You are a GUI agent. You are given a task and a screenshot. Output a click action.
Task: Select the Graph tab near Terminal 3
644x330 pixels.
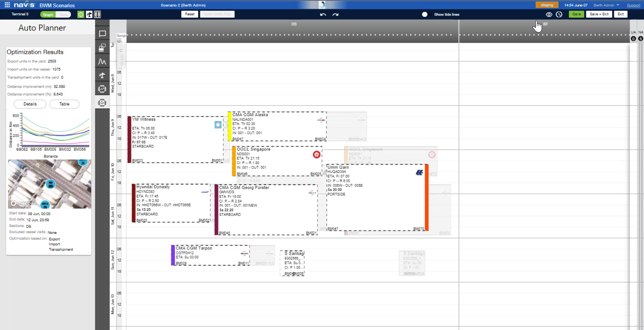click(x=47, y=14)
